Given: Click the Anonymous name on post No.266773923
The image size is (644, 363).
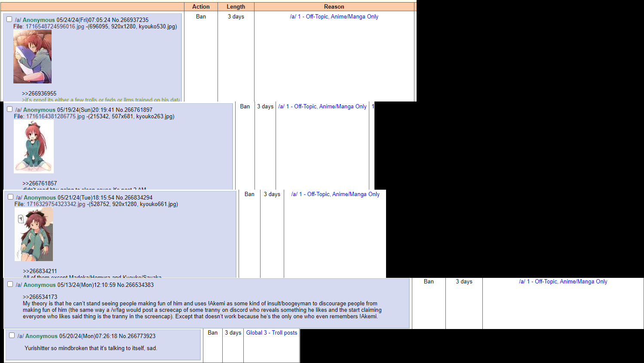Looking at the screenshot, I should [x=41, y=336].
